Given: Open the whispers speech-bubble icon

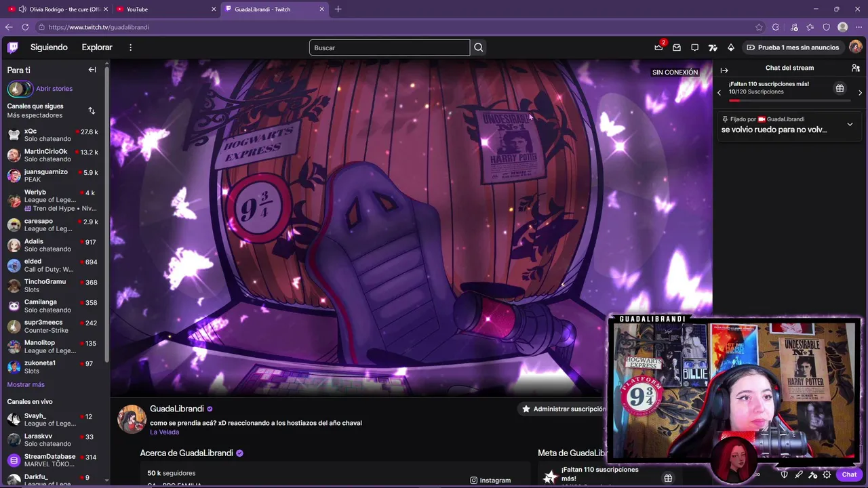Looking at the screenshot, I should tap(694, 47).
